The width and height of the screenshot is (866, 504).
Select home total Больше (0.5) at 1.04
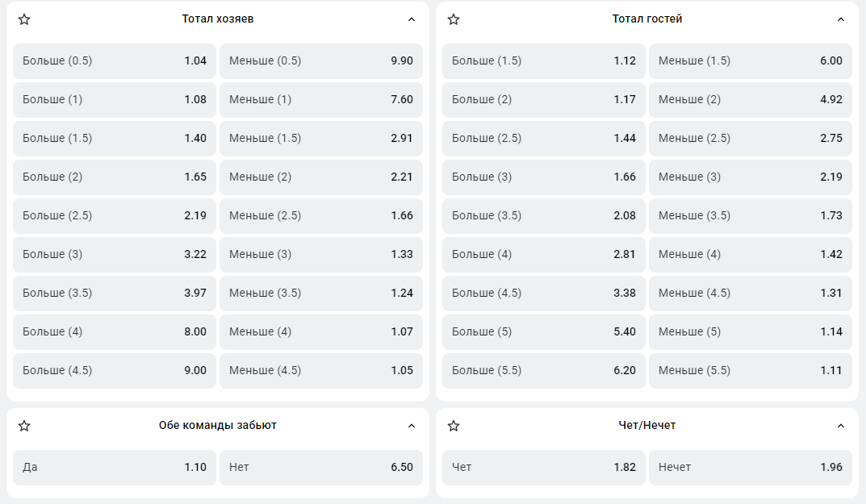(115, 61)
